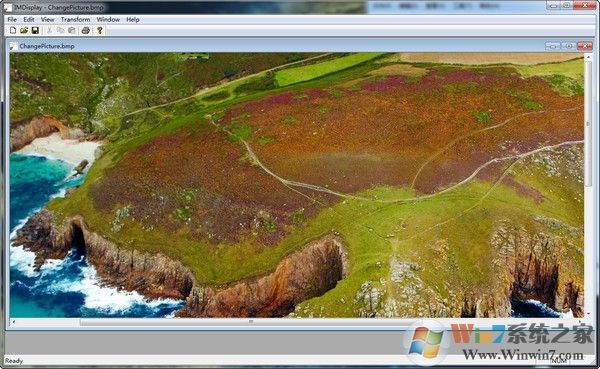Click the horizontal scrollbar thumb under the image
This screenshot has height=369, width=600.
[x=251, y=322]
